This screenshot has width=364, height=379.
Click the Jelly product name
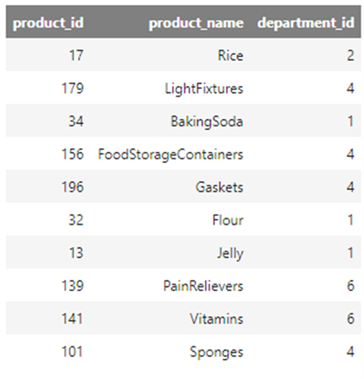click(x=230, y=253)
